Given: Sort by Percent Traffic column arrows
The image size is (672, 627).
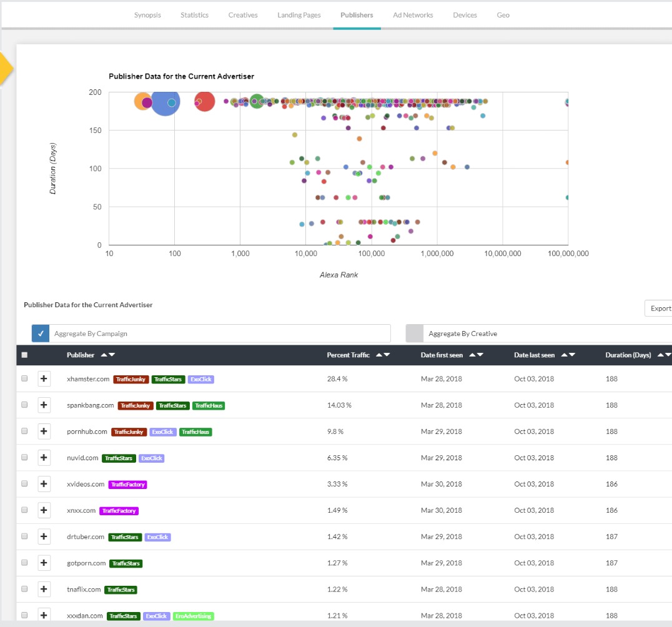Looking at the screenshot, I should [383, 355].
